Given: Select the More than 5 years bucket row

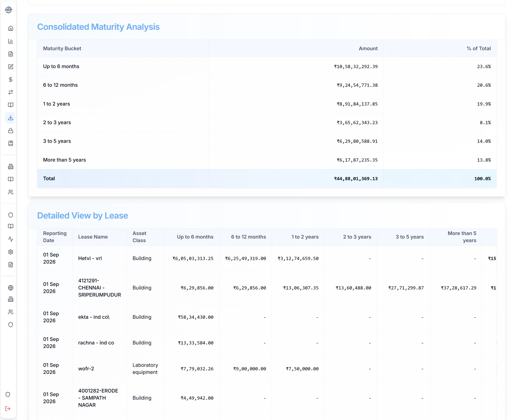Looking at the screenshot, I should point(267,160).
